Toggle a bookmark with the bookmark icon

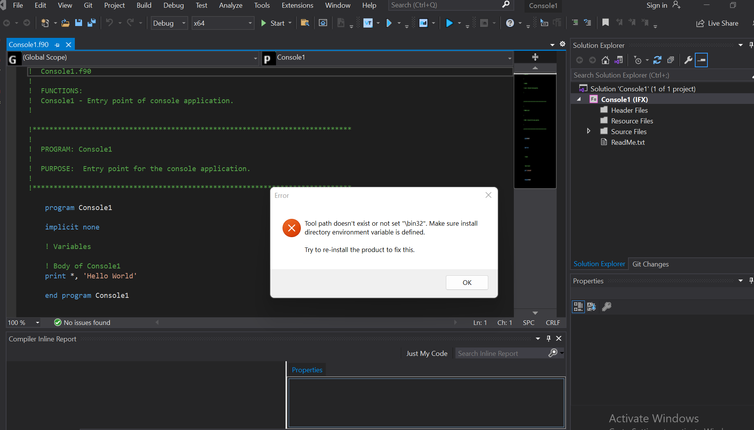coord(605,23)
